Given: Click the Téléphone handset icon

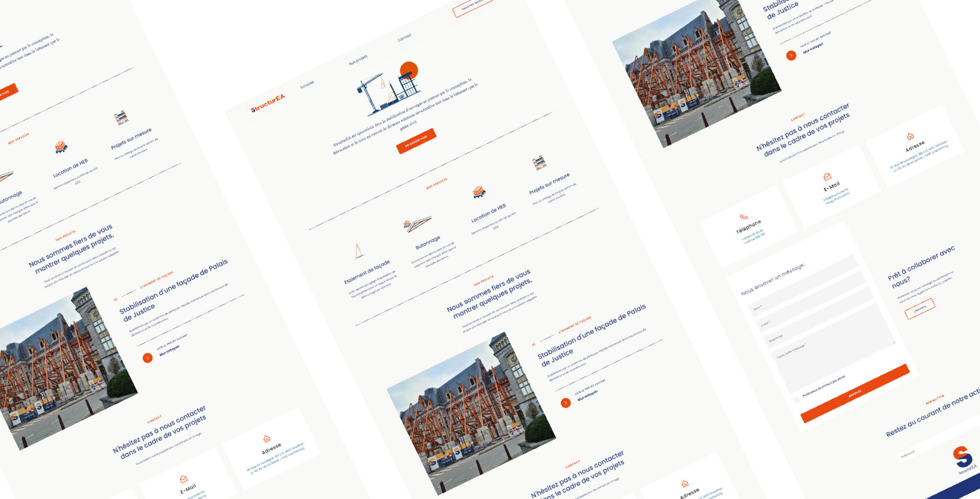Looking at the screenshot, I should coord(743,217).
